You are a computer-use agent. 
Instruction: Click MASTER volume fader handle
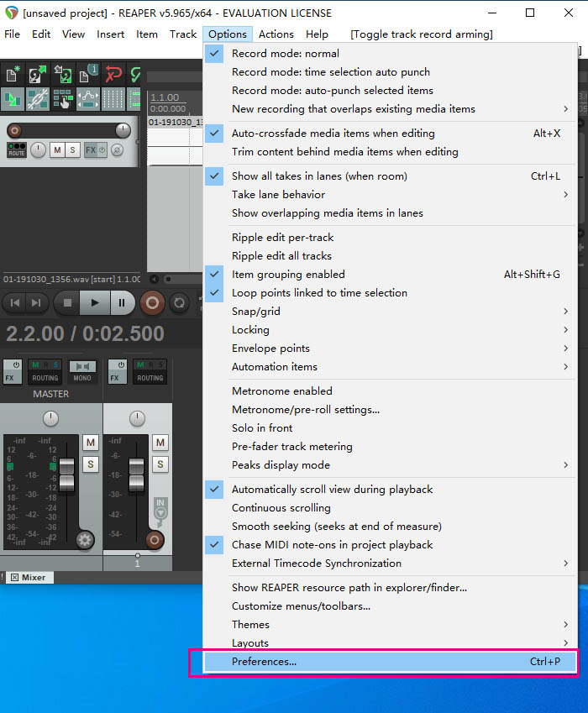(x=66, y=474)
